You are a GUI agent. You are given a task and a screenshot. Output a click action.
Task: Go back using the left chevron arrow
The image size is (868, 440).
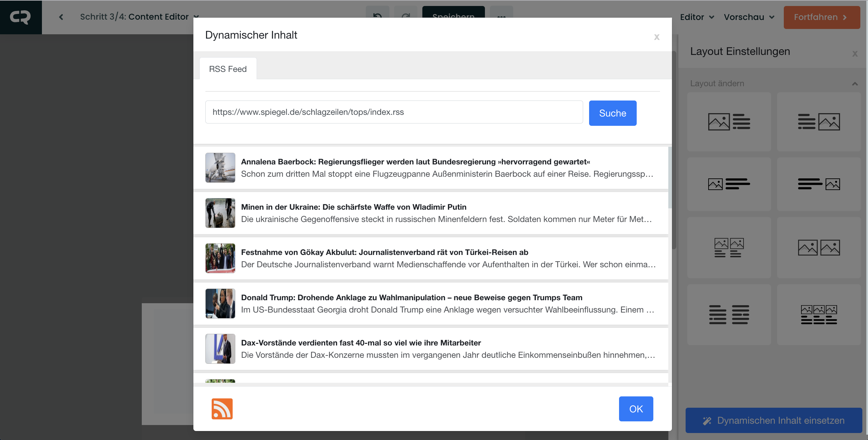coord(61,17)
